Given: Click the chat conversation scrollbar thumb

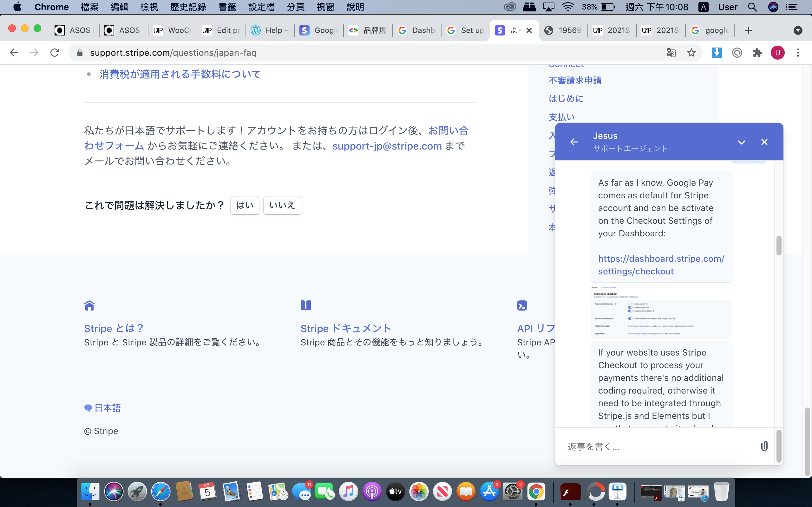Looking at the screenshot, I should [x=779, y=246].
